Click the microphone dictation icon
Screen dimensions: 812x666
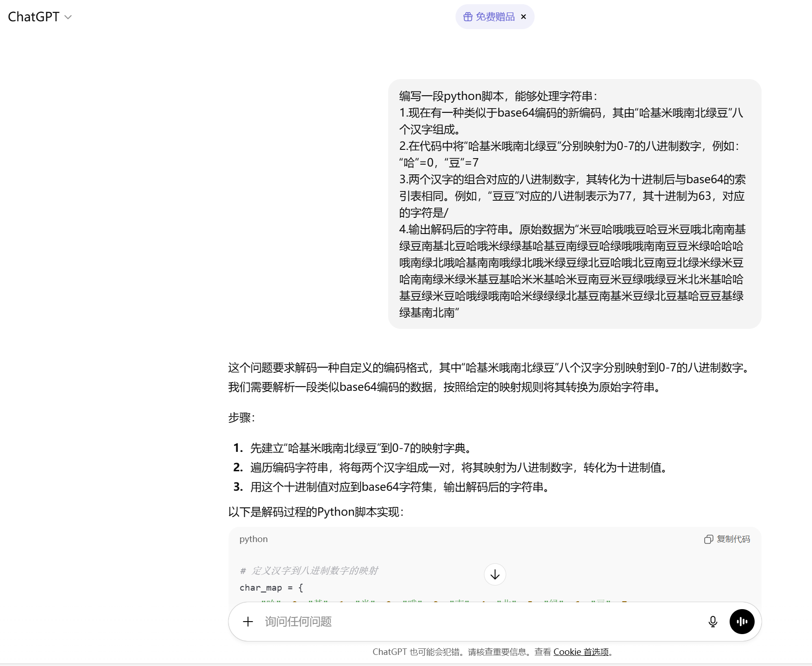coord(713,622)
